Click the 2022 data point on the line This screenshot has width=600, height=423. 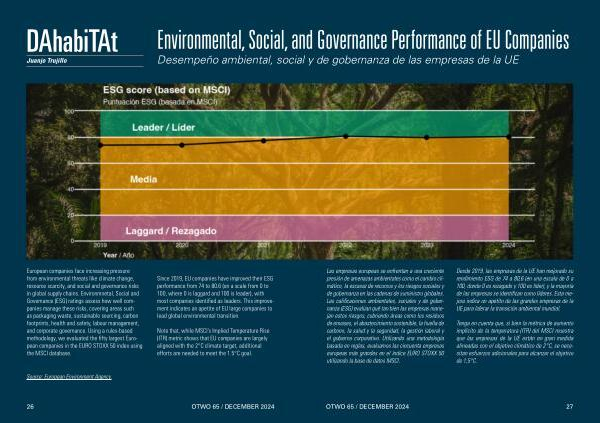pos(346,136)
